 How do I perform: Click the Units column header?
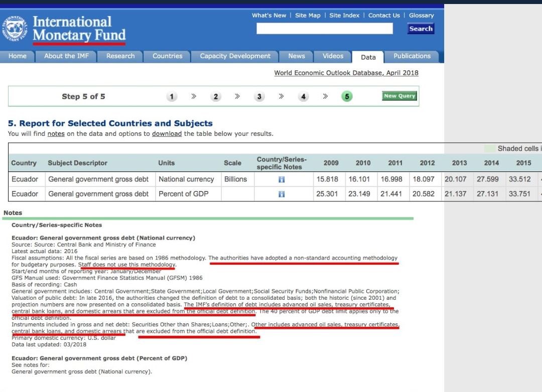(x=166, y=163)
